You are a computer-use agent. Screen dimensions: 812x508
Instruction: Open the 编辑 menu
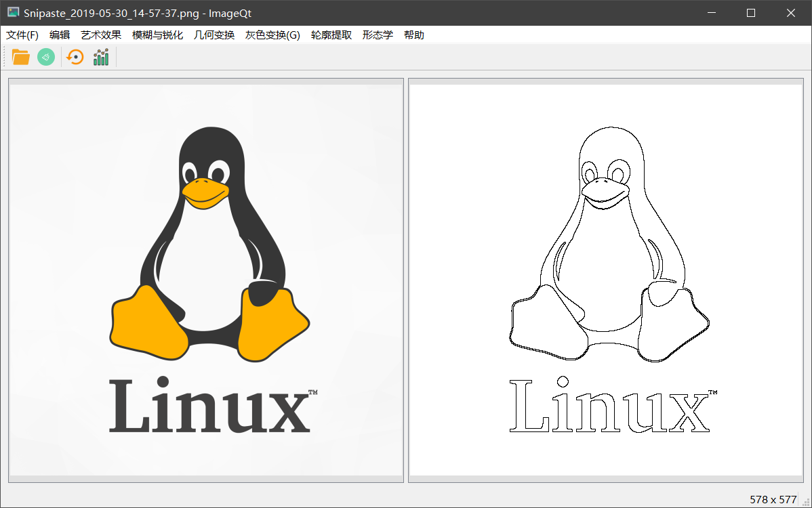click(60, 35)
